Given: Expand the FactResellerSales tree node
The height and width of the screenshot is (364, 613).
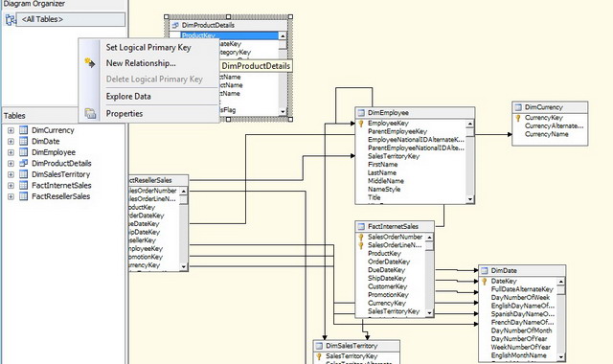Looking at the screenshot, I should 11,196.
